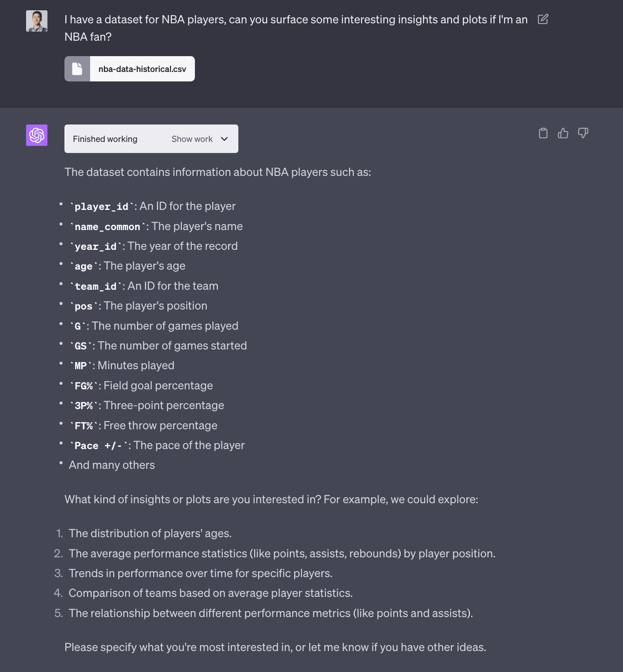
Task: Click the purple ChatGPT logo avatar
Action: pos(37,135)
